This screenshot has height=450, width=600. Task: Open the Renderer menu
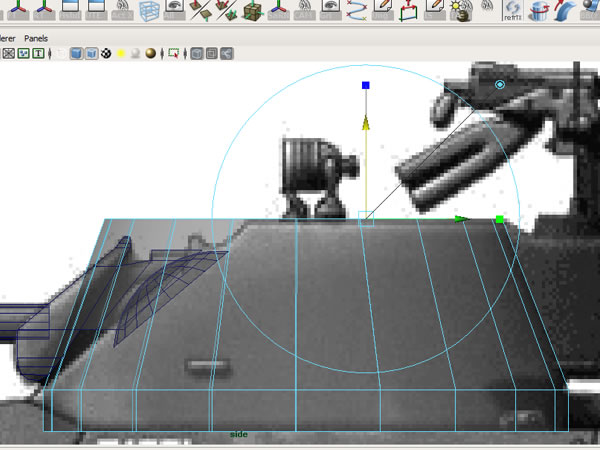(x=7, y=36)
